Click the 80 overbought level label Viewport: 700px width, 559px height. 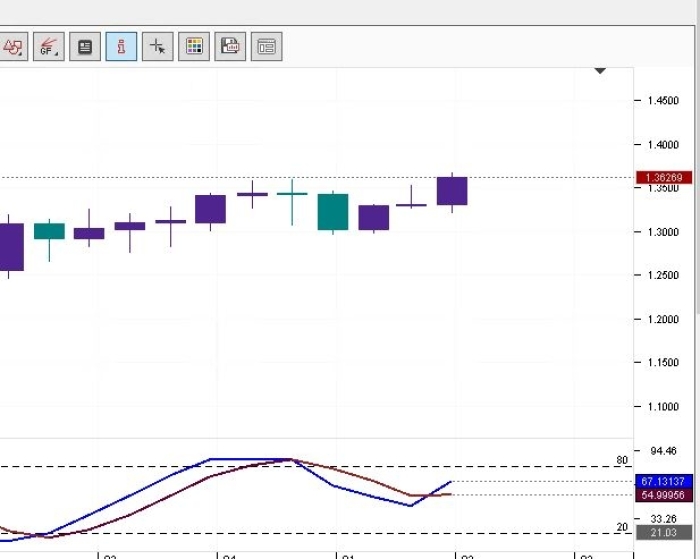[x=622, y=460]
